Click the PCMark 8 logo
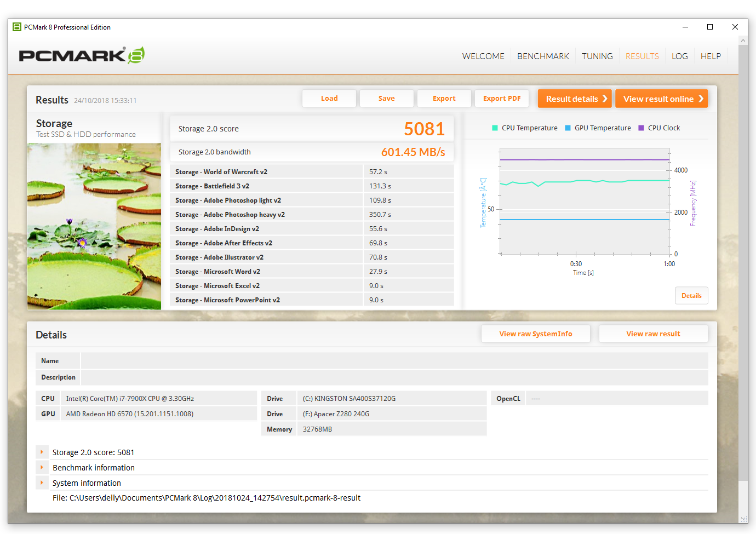 [x=82, y=55]
